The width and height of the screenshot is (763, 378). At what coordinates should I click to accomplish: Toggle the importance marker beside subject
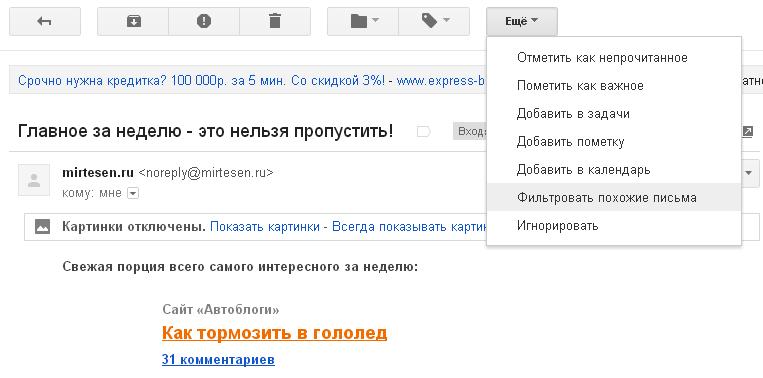click(x=423, y=132)
